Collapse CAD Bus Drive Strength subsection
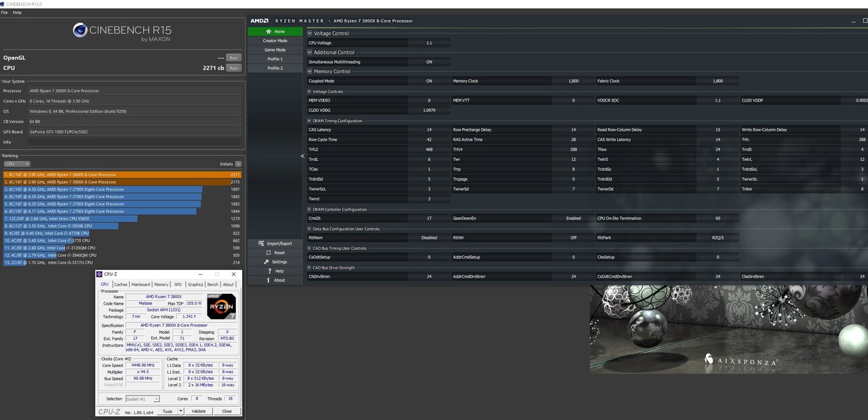 (x=310, y=267)
